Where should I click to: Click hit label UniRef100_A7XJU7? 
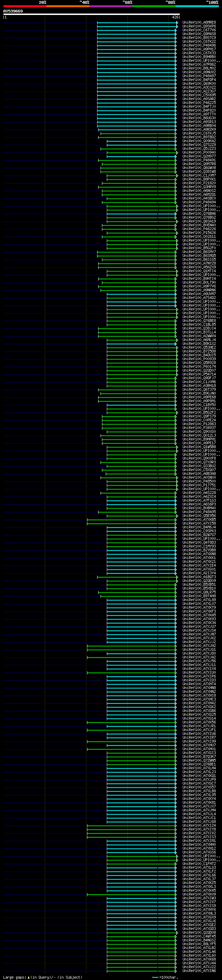[199, 627]
